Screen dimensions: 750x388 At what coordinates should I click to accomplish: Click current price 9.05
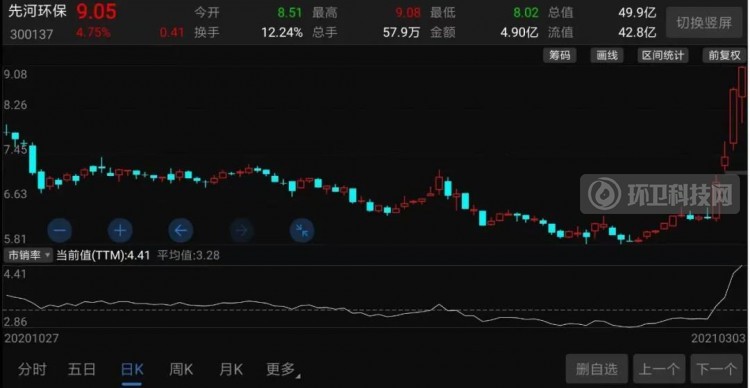[97, 12]
